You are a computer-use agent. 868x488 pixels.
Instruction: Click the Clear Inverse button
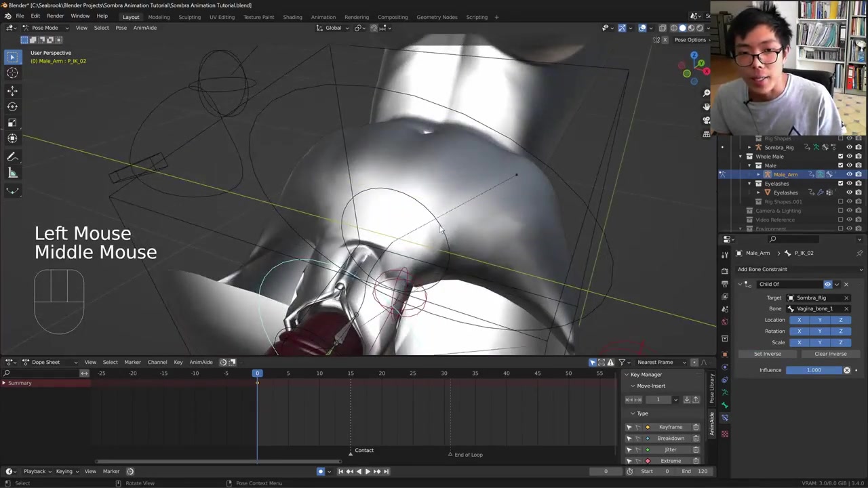click(830, 354)
